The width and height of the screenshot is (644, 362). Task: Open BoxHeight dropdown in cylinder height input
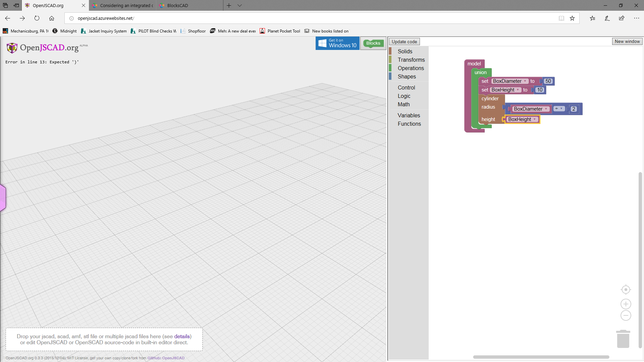coord(535,119)
